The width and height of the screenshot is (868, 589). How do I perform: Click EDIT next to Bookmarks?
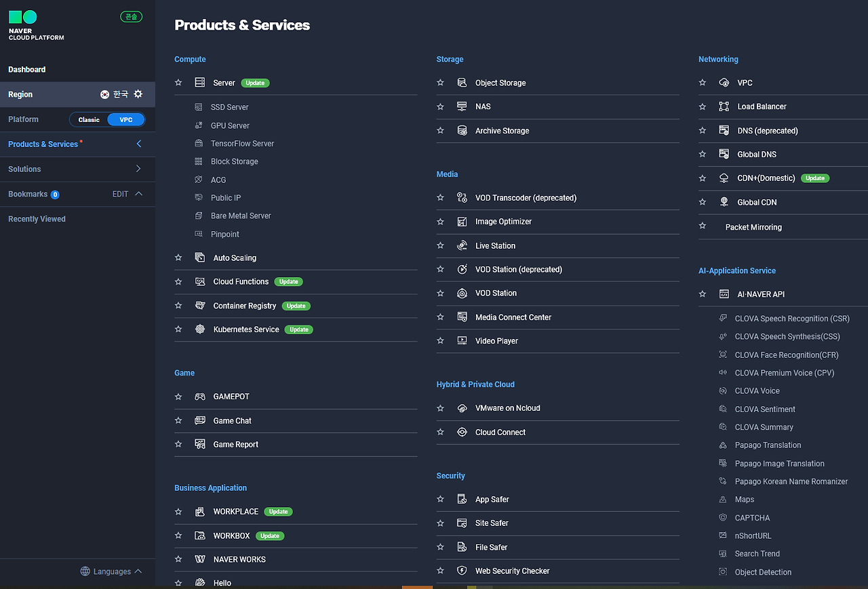[120, 194]
